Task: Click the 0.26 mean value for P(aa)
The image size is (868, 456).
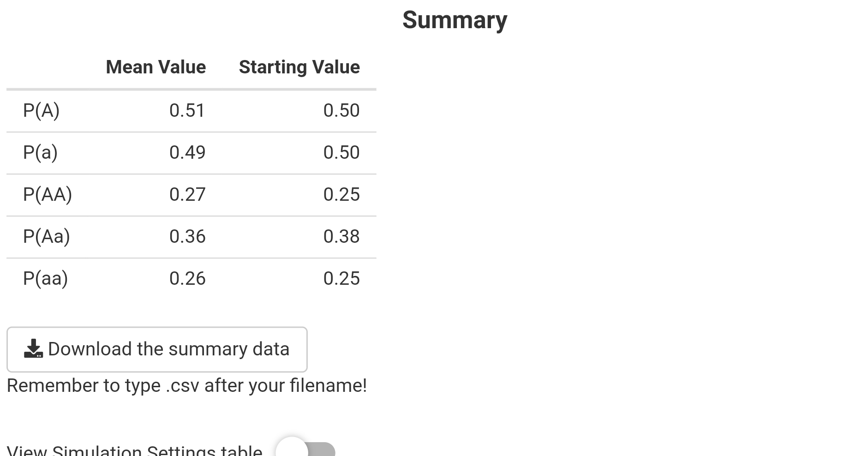Action: [x=187, y=278]
